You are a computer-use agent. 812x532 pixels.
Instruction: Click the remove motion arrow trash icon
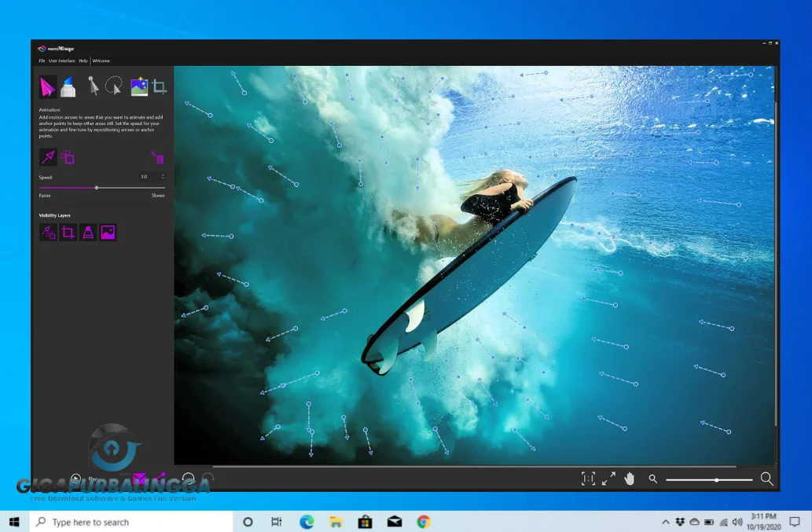tap(158, 157)
